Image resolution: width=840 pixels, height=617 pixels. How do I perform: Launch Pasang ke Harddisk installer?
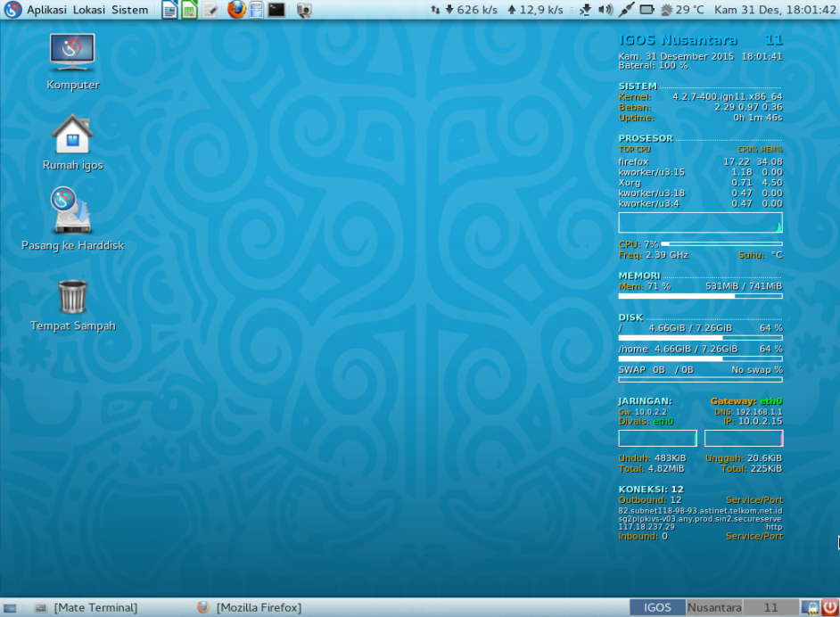pyautogui.click(x=71, y=210)
